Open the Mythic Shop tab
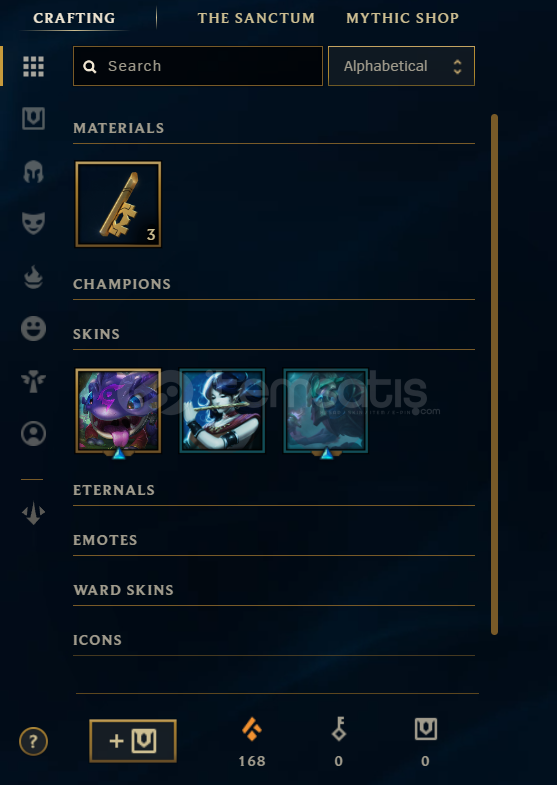This screenshot has width=557, height=785. point(402,18)
